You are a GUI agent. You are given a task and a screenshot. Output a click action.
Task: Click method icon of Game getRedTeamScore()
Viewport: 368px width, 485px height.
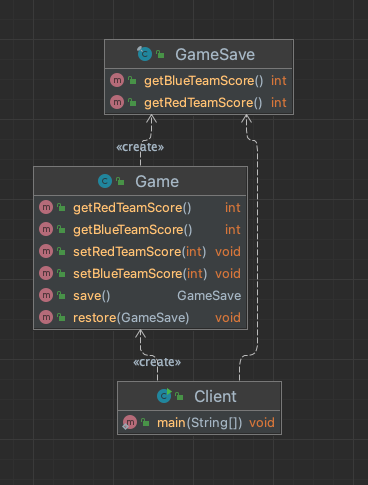tap(46, 207)
